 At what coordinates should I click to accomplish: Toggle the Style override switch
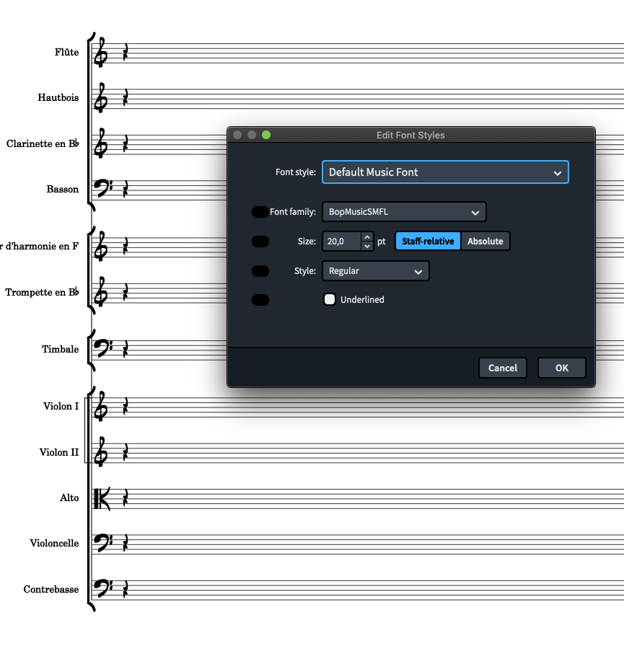[x=260, y=271]
